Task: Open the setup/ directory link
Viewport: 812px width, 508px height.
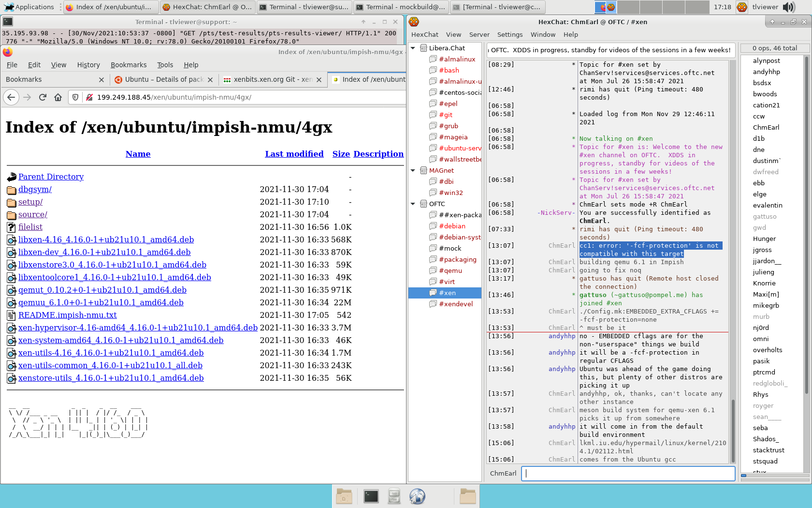Action: (x=30, y=202)
